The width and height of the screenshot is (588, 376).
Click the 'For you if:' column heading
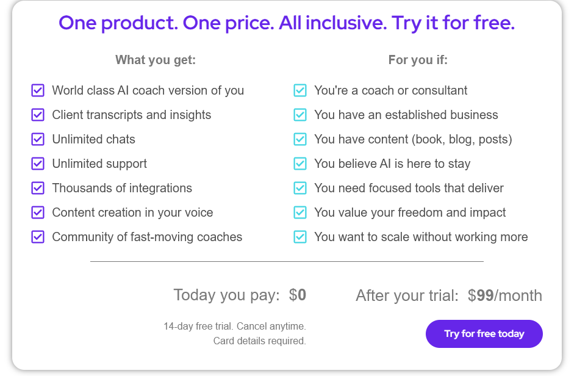418,60
